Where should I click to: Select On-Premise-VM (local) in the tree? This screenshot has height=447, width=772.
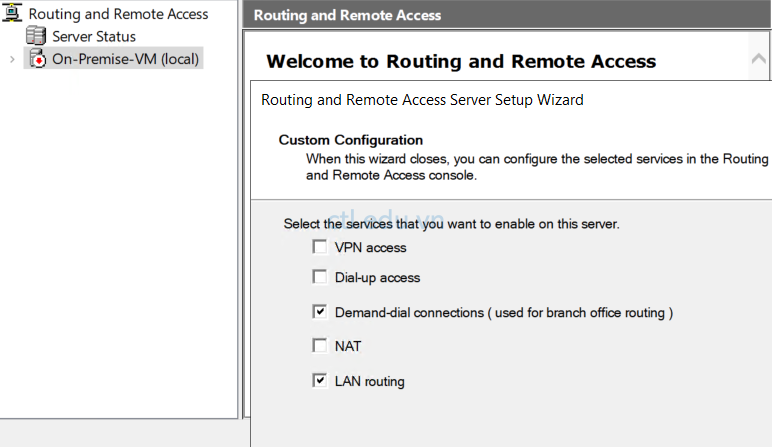(125, 59)
